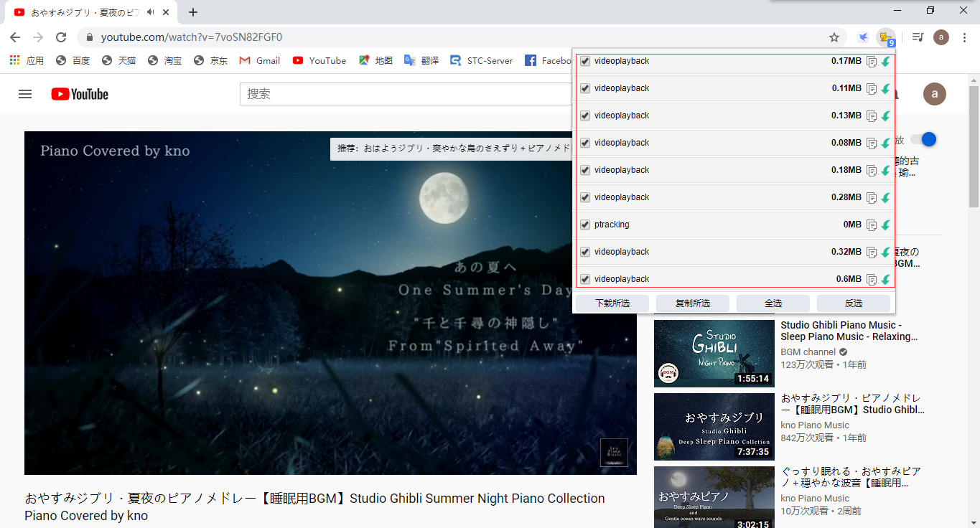Open the Chrome profile avatar in toolbar
Image resolution: width=980 pixels, height=528 pixels.
941,37
